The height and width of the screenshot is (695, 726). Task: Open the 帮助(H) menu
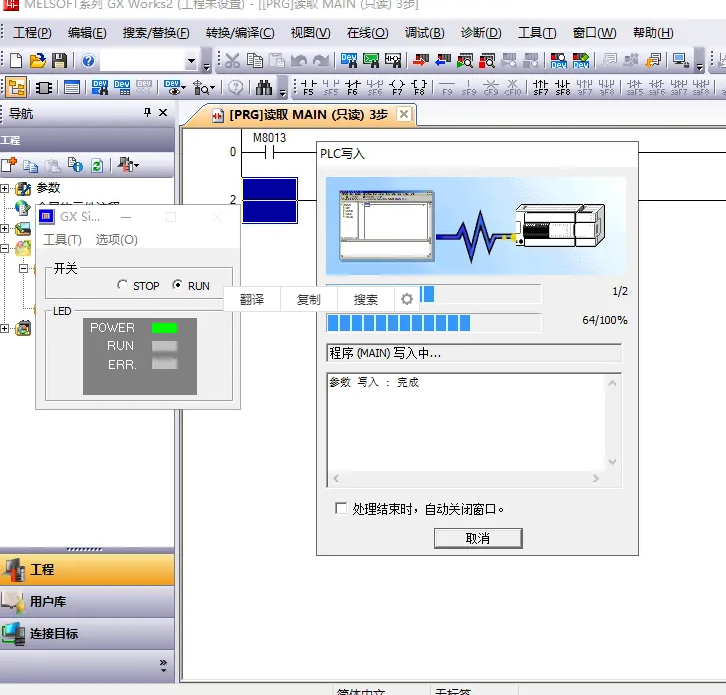tap(653, 33)
